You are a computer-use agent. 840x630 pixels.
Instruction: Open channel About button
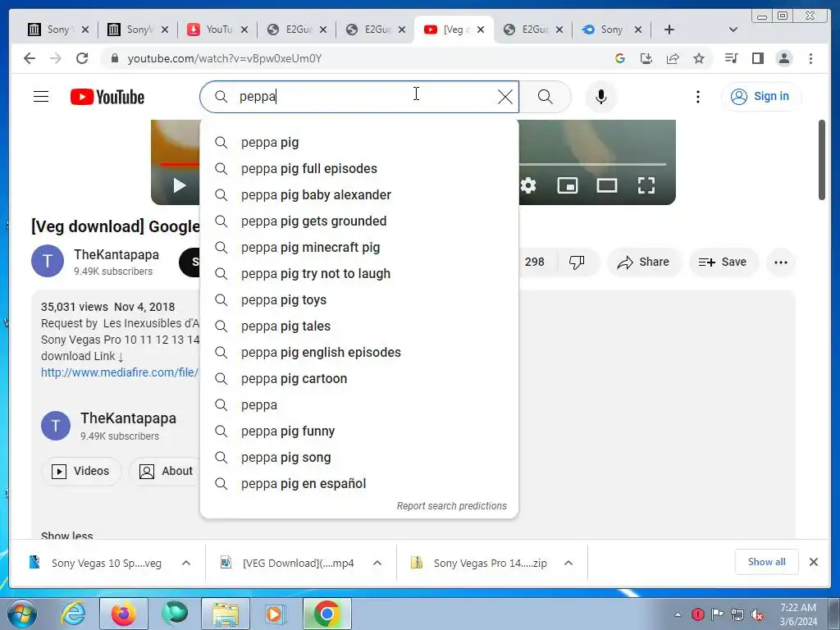(166, 471)
